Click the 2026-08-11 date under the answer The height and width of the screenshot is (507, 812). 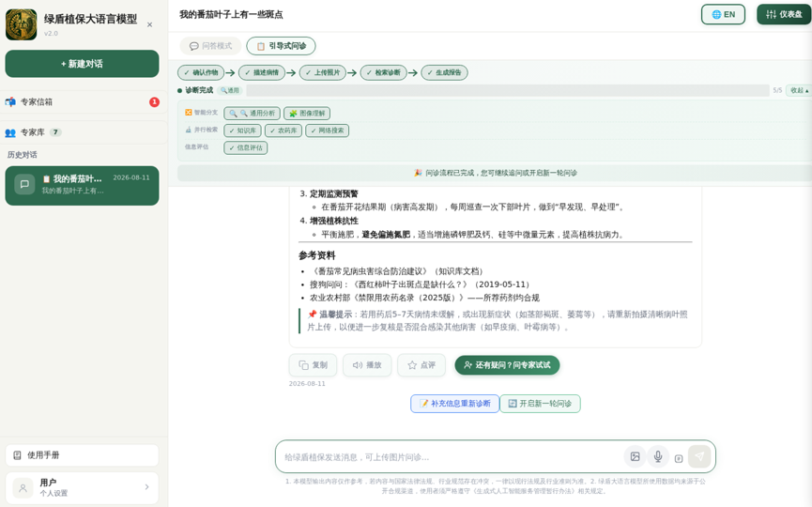click(x=307, y=384)
